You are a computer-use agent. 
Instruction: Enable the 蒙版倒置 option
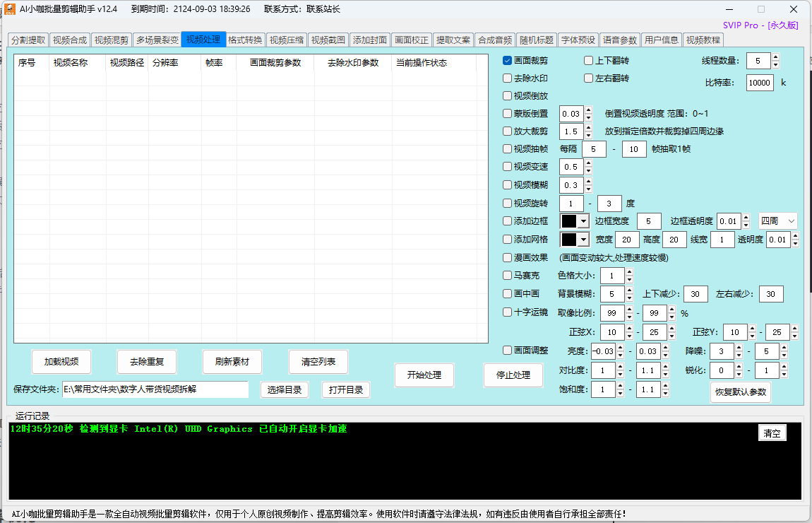[x=508, y=114]
